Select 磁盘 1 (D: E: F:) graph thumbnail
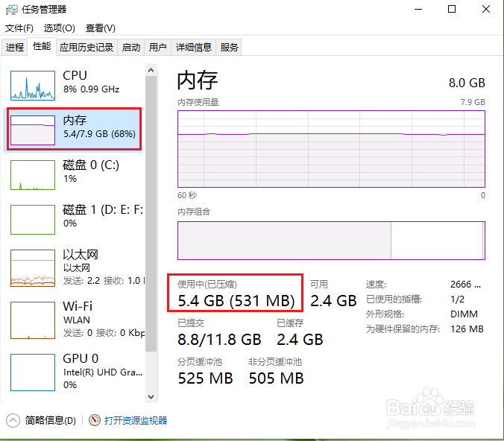The image size is (504, 441). (x=33, y=220)
